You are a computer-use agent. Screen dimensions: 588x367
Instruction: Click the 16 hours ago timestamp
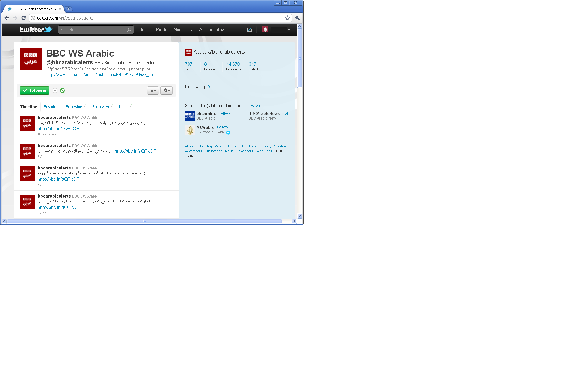[47, 135]
